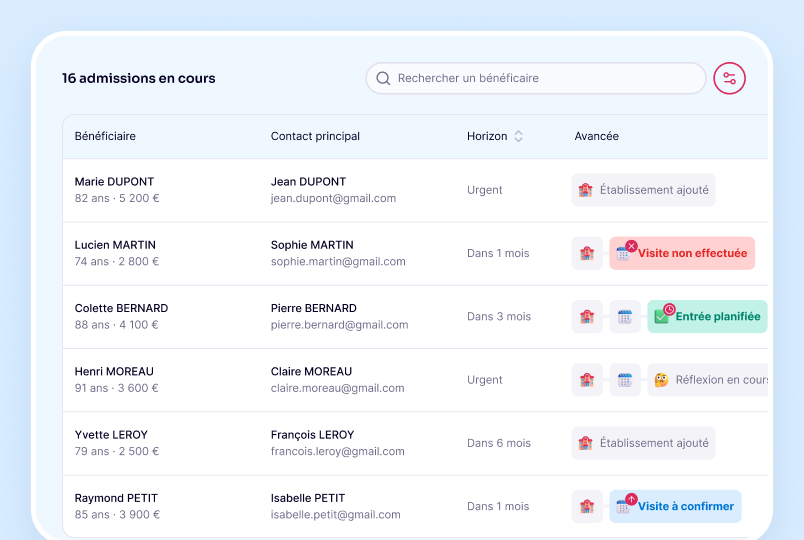This screenshot has height=540, width=804.
Task: Click the Dans 3 mois horizon cell
Action: coord(499,316)
